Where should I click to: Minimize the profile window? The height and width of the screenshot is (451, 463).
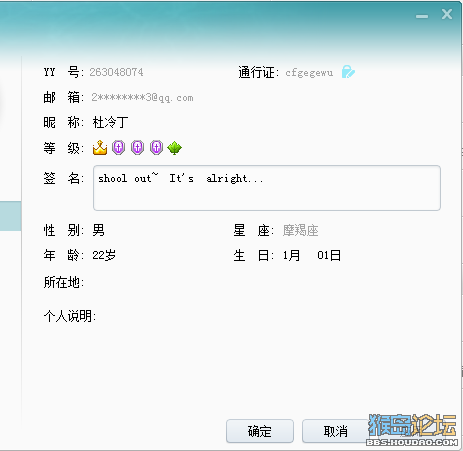(422, 16)
